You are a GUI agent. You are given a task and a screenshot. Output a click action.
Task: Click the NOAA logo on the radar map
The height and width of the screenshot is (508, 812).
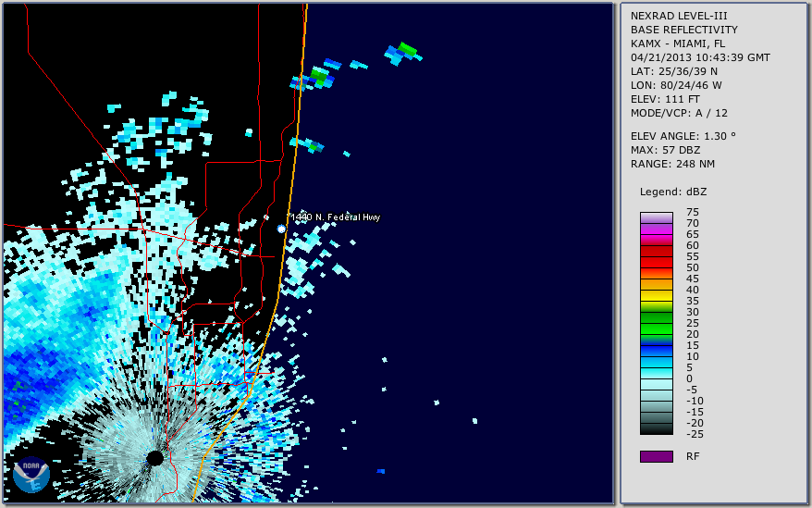tap(31, 475)
